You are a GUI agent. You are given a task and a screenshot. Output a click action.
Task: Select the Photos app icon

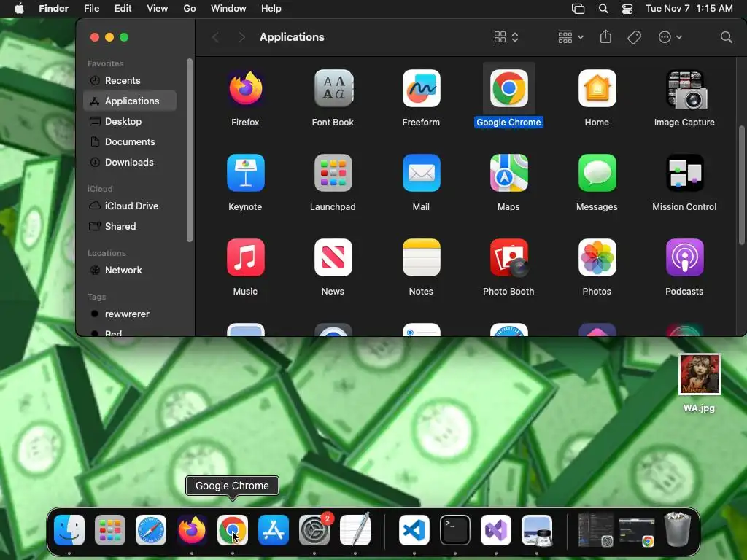click(x=597, y=257)
